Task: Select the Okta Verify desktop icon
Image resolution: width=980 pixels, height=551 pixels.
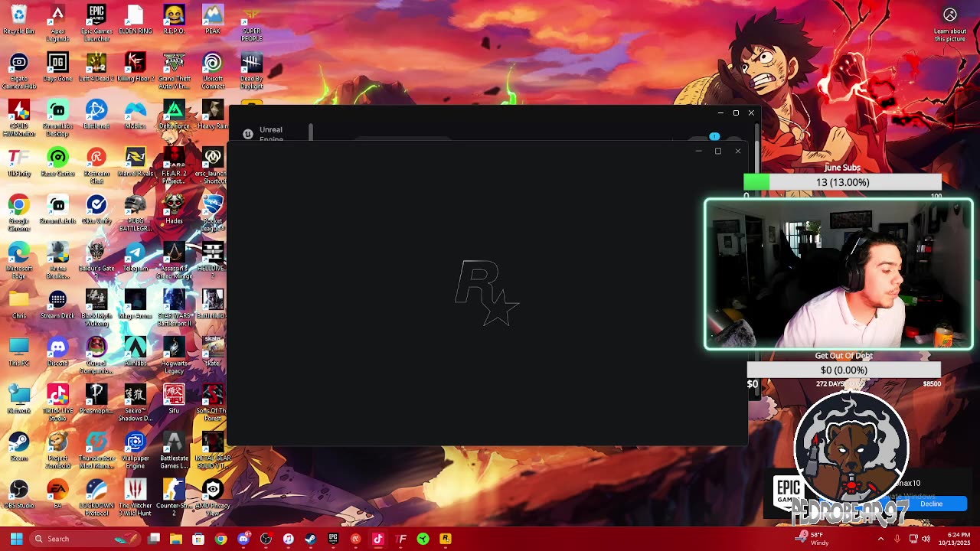Action: pyautogui.click(x=96, y=210)
